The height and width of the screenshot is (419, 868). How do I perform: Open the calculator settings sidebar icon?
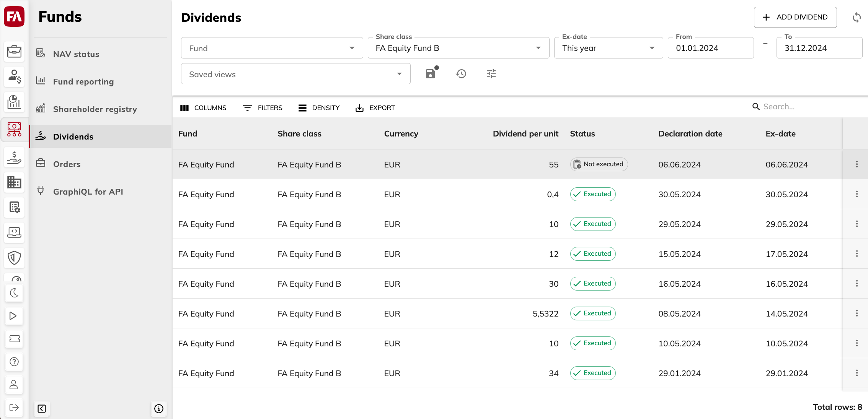click(14, 208)
